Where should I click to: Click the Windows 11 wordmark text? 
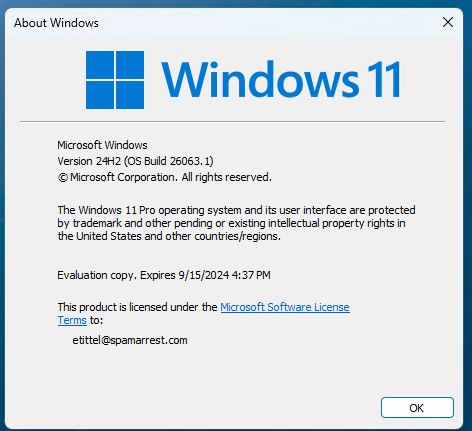tap(281, 80)
